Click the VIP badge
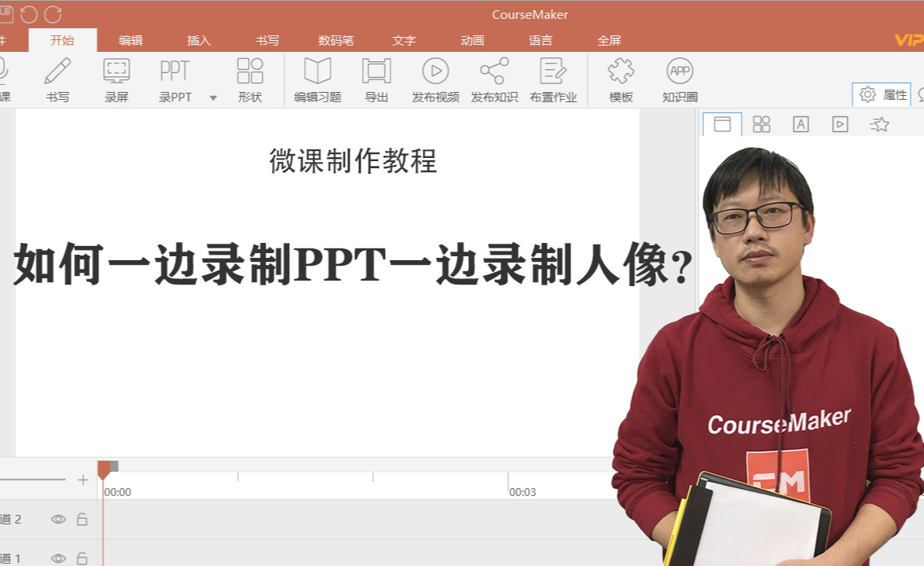Viewport: 924px width, 566px height. tap(909, 40)
